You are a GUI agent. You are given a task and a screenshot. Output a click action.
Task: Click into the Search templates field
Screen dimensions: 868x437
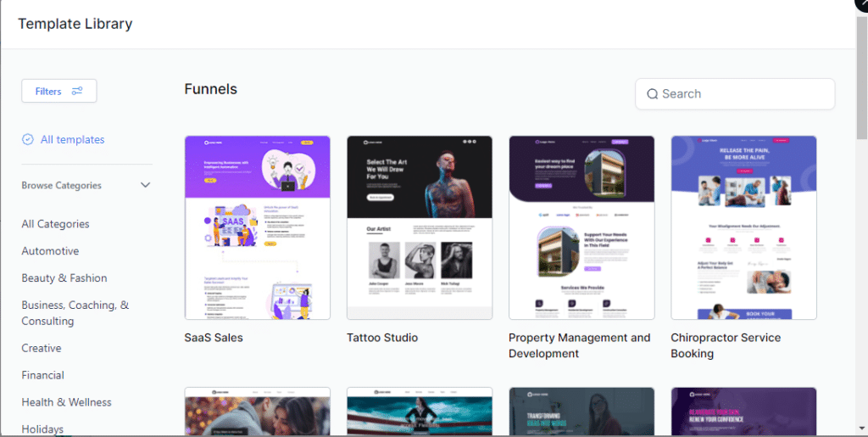click(x=744, y=94)
